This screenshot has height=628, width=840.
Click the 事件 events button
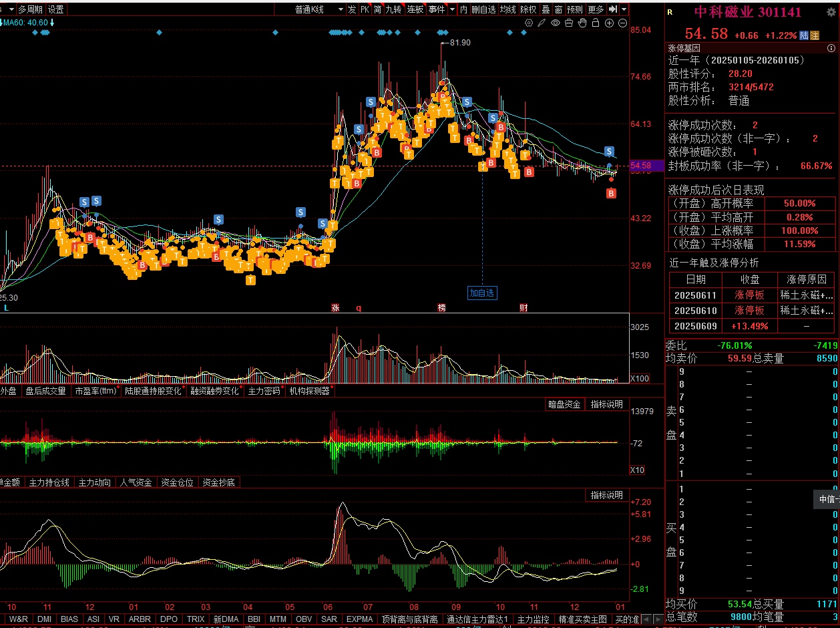[x=437, y=9]
